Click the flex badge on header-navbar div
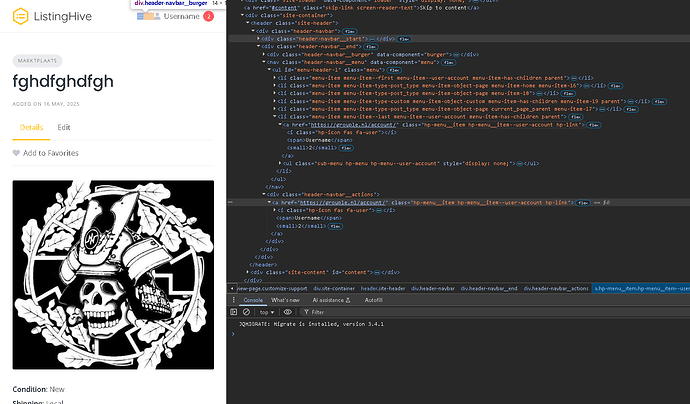The height and width of the screenshot is (404, 690). 350,31
